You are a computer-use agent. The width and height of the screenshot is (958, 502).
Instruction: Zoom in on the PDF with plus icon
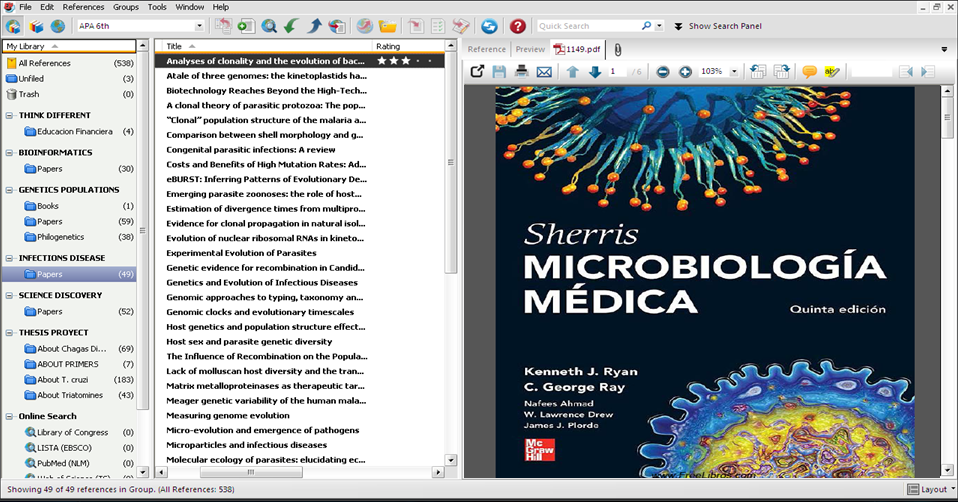pos(685,71)
